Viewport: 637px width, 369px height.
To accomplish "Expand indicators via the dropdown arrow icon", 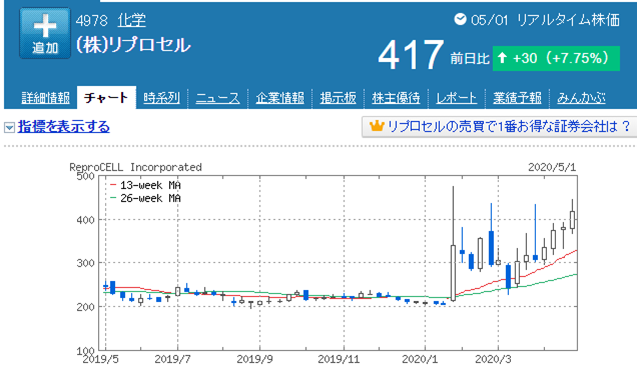I will (x=9, y=128).
